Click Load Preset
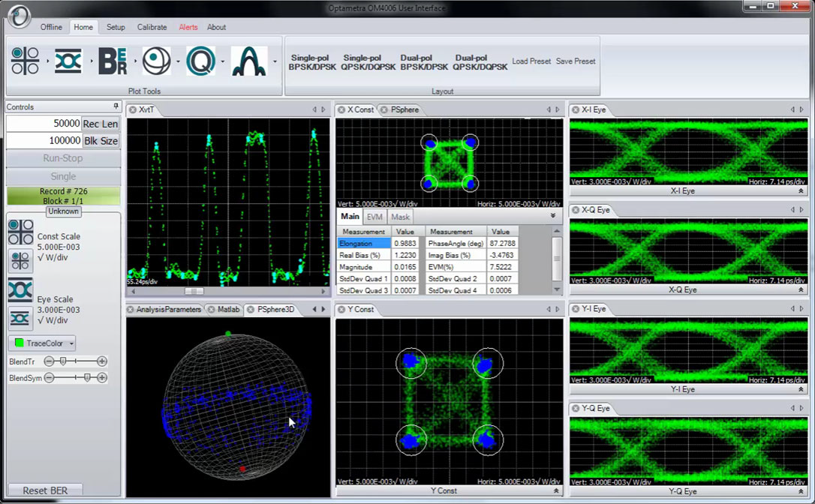The width and height of the screenshot is (815, 504). 531,61
